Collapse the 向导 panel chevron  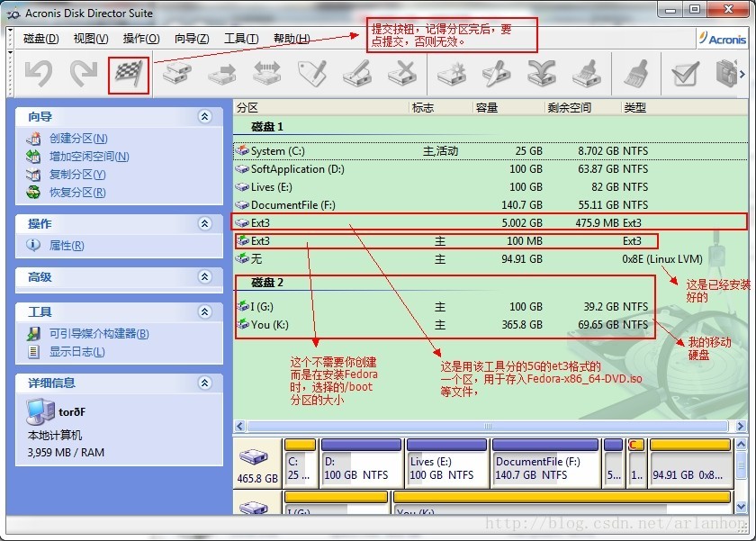[x=205, y=116]
